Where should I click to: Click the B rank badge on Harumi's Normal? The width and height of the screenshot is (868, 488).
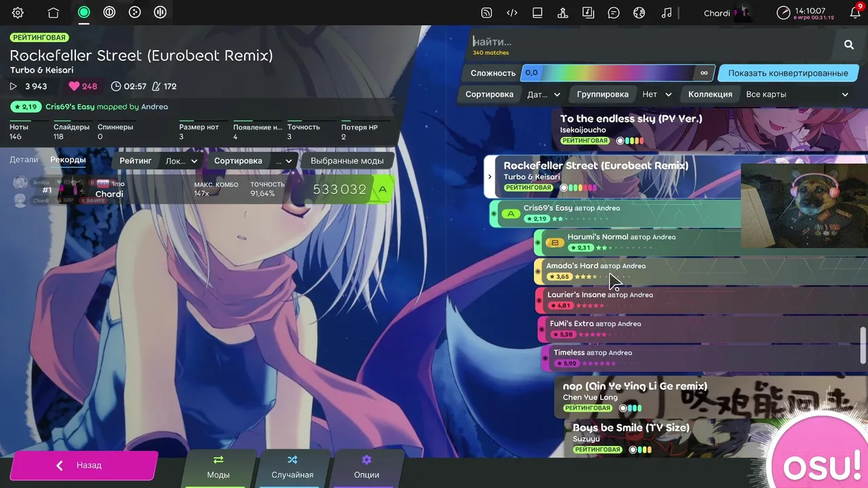(555, 243)
